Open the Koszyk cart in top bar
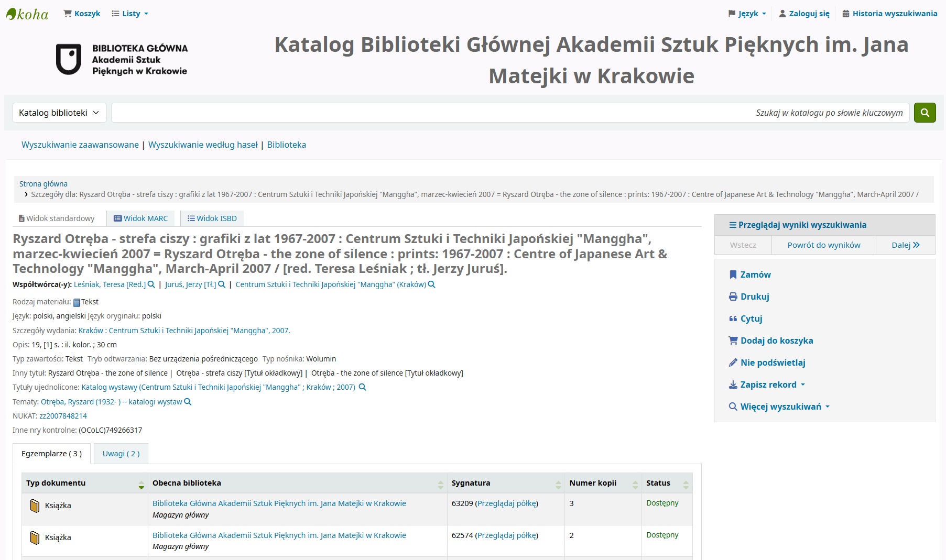Screen dimensions: 946x560 (x=82, y=14)
